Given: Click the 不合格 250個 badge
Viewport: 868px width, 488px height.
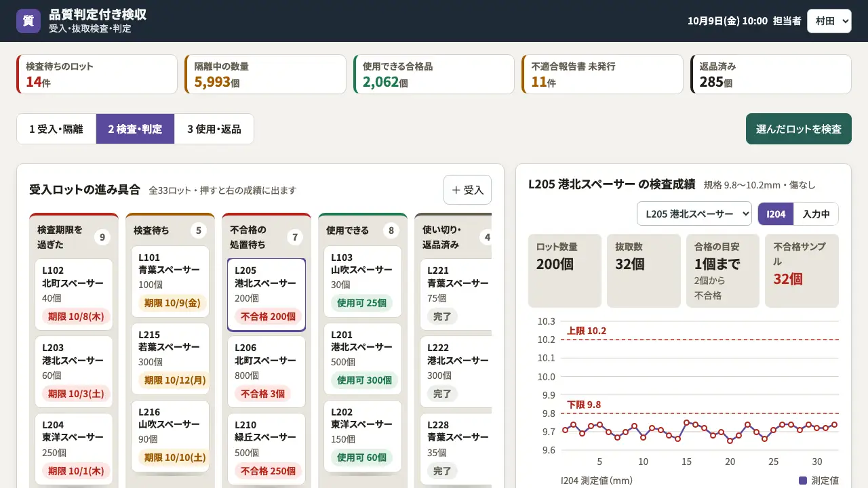Looking at the screenshot, I should [x=269, y=470].
